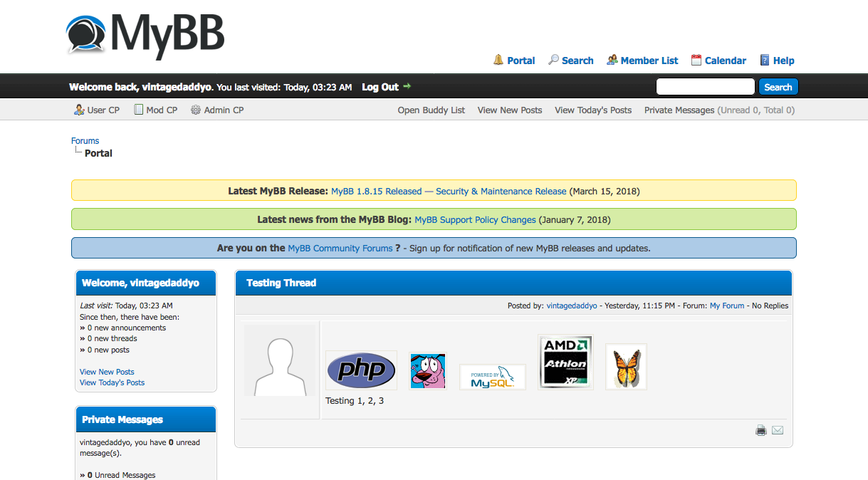
Task: Click the printer icon below post
Action: tap(761, 430)
